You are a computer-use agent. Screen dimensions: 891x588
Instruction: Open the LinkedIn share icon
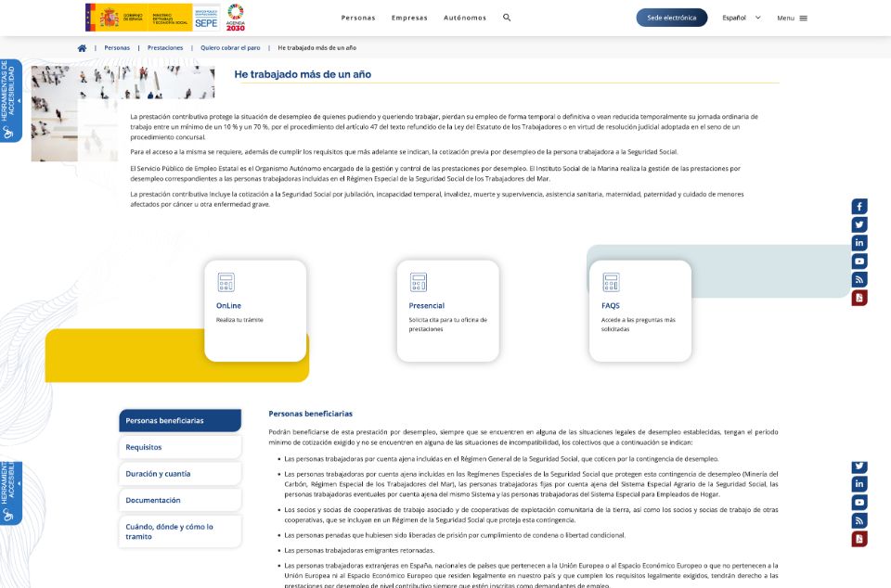[x=859, y=243]
